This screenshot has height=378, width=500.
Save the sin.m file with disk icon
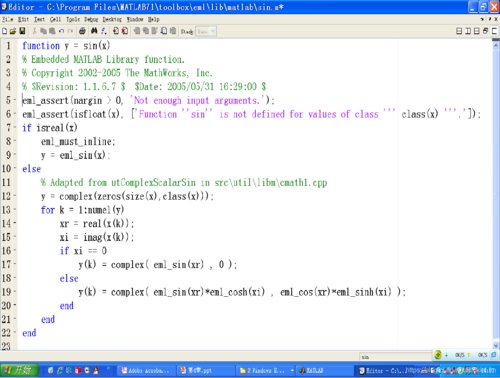click(x=22, y=31)
